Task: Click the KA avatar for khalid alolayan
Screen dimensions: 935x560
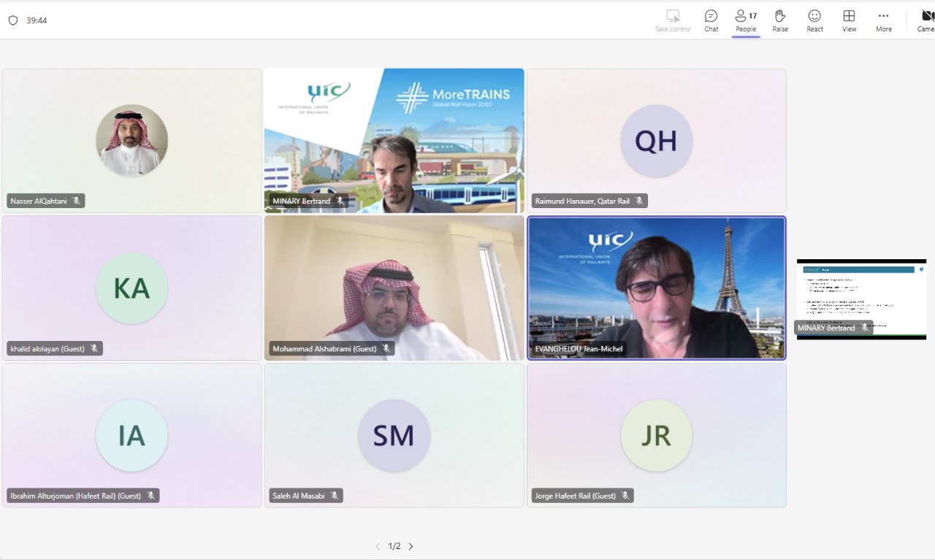Action: coord(131,288)
